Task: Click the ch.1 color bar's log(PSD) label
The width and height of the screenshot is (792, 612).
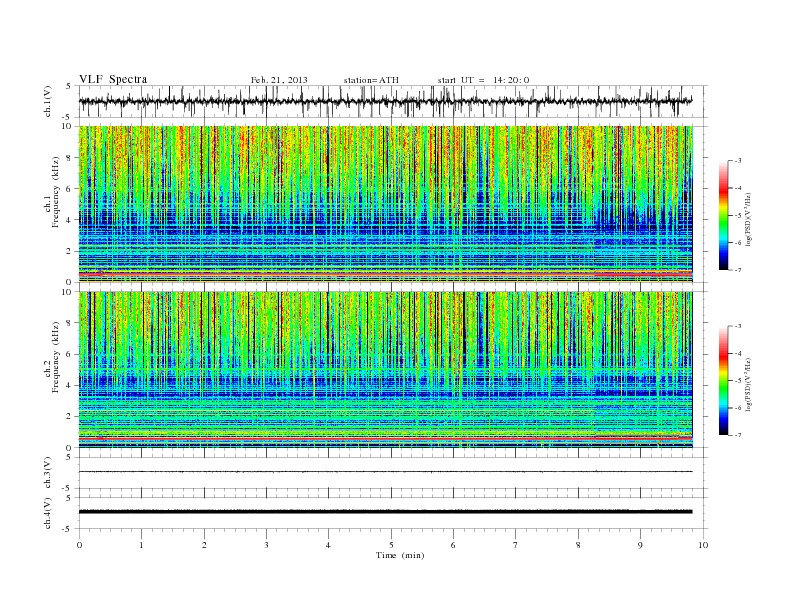Action: tap(748, 219)
